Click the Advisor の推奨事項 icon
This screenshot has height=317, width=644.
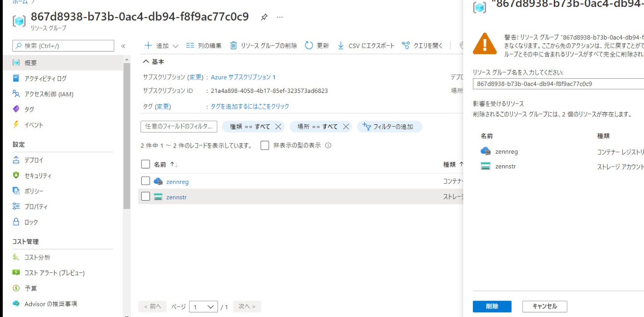pos(16,304)
